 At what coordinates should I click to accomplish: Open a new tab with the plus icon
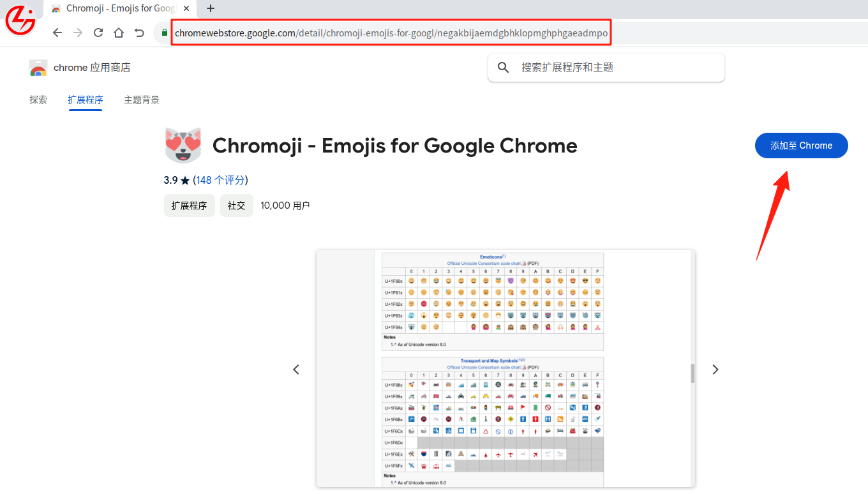[211, 8]
